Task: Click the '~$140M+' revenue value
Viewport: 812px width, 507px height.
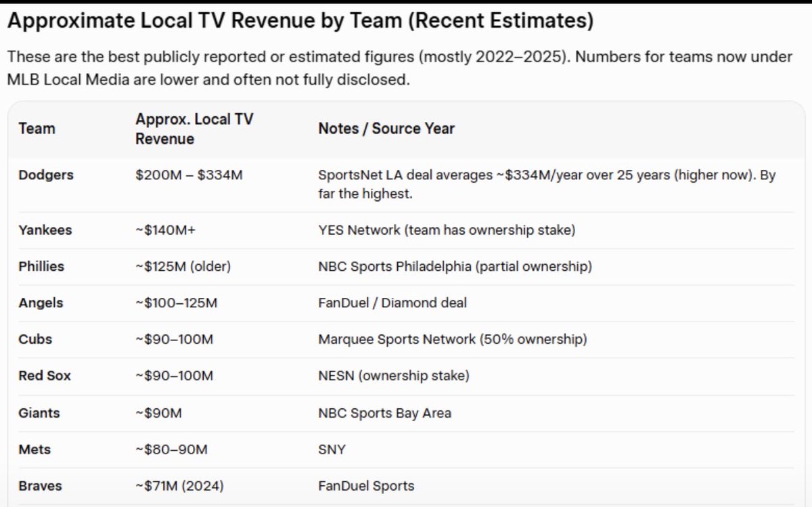Action: (x=166, y=230)
